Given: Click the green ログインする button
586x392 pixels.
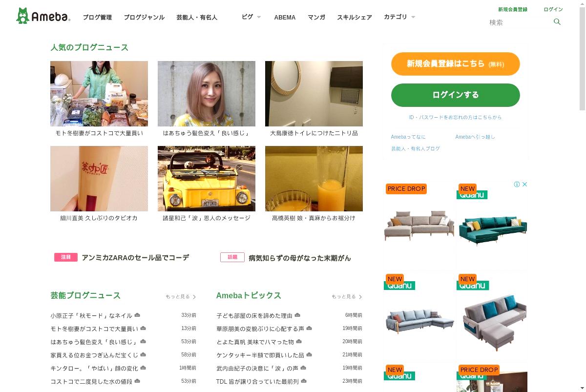Looking at the screenshot, I should point(456,95).
